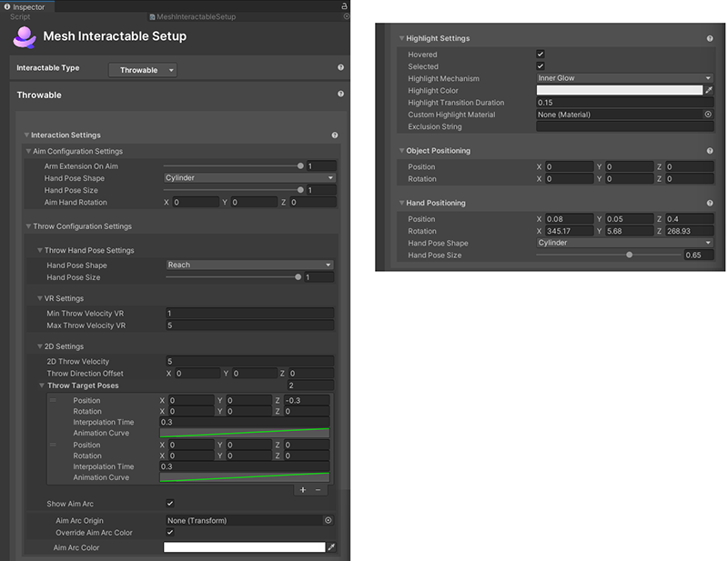Open second pose Animation Curve editor
This screenshot has height=561, width=728.
(x=245, y=477)
